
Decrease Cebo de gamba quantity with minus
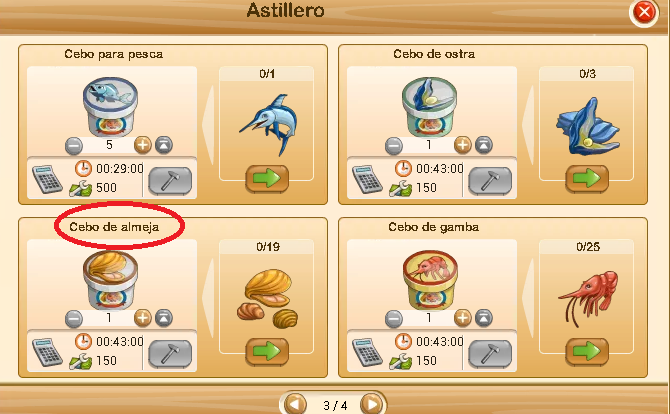click(394, 319)
